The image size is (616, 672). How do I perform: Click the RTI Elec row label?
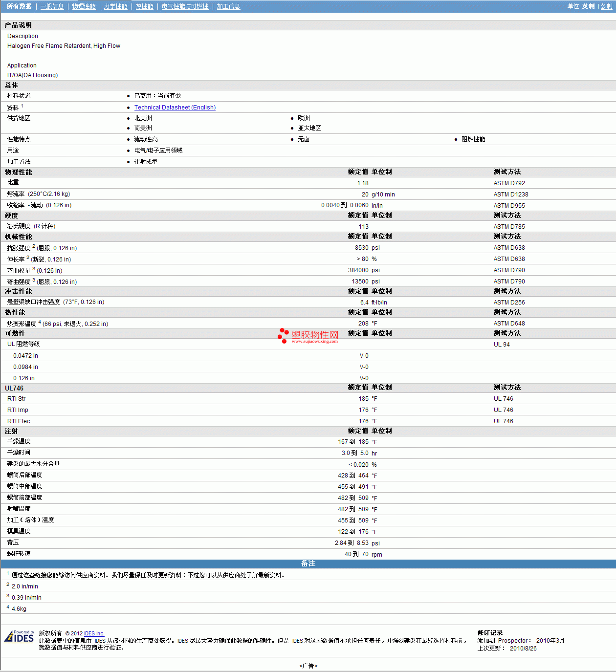point(19,421)
